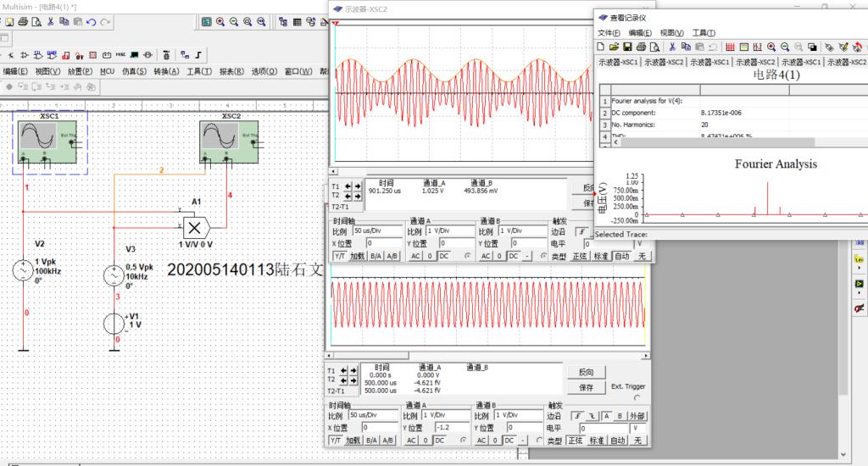
Task: Zoom in on the Multisim schematic
Action: point(220,21)
